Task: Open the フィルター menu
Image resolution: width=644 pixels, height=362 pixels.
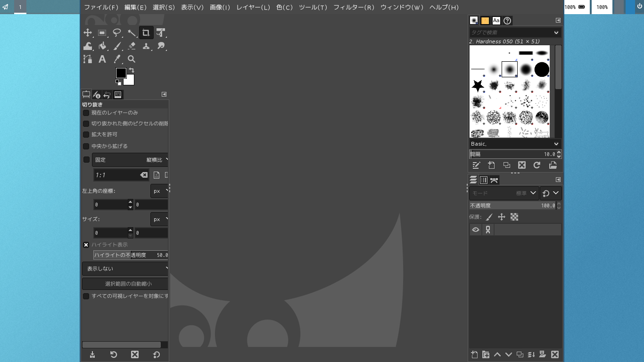Action: tap(355, 7)
